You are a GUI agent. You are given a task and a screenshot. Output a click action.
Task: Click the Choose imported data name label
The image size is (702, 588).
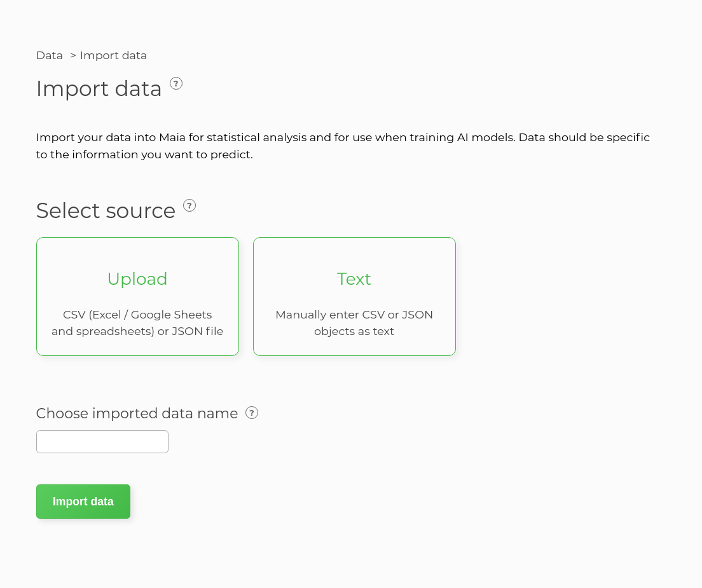click(137, 413)
